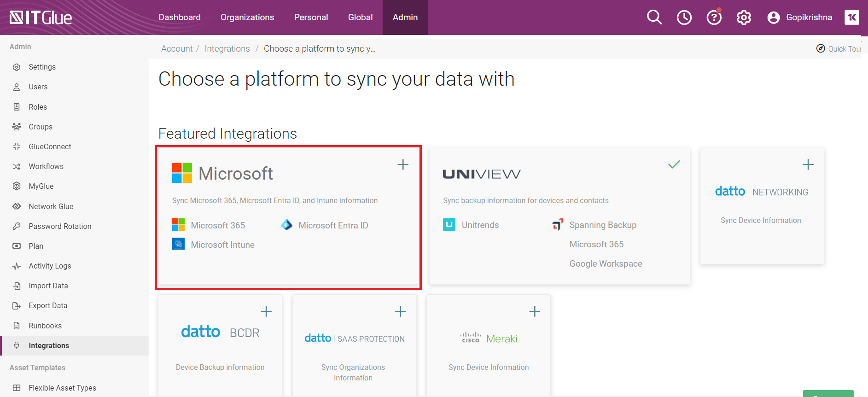Click the Unitrends U icon
Screen dimensions: 868x397
click(449, 225)
